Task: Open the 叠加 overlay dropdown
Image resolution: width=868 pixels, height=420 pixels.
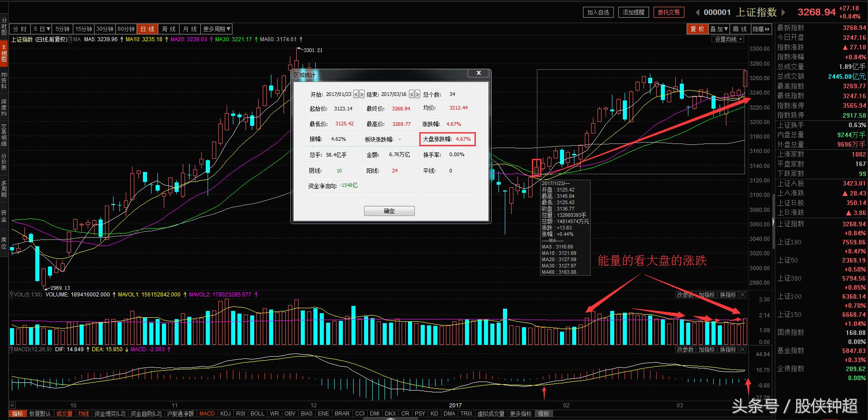Action: [x=719, y=29]
